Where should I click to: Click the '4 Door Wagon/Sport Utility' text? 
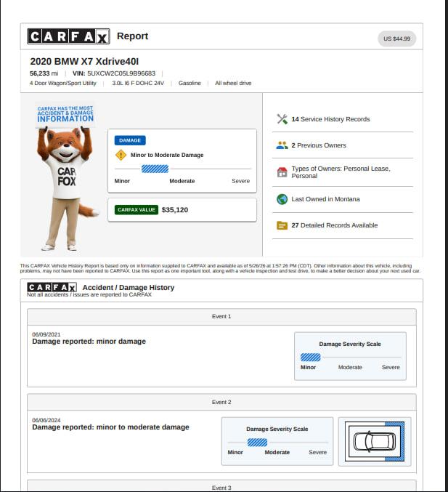click(x=62, y=83)
